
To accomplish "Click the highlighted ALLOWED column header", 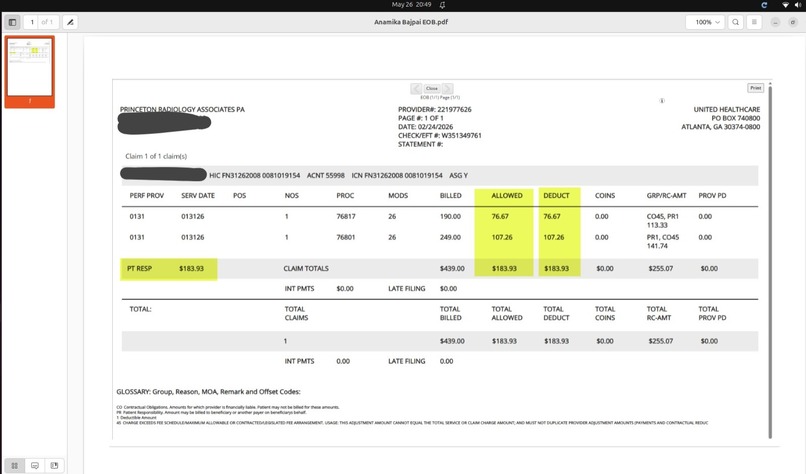I will (507, 196).
